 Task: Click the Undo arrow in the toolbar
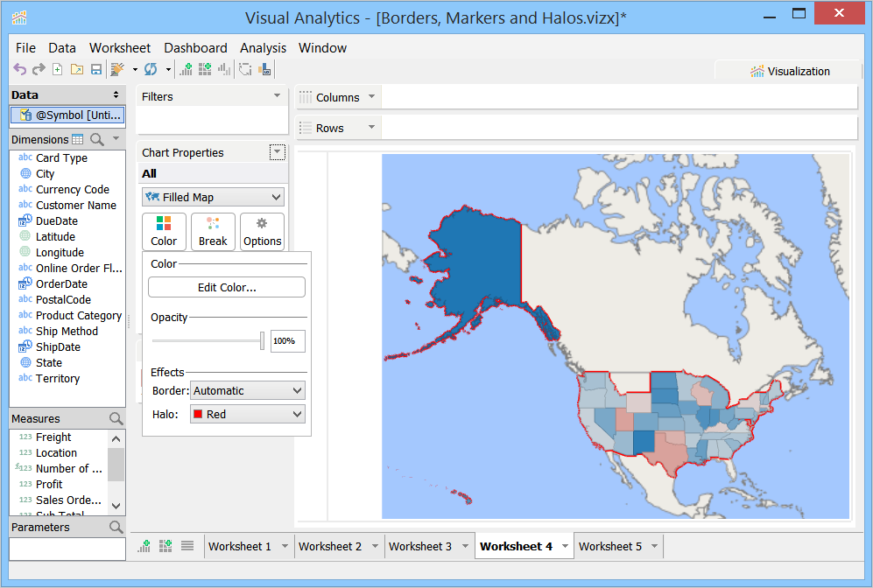click(x=20, y=69)
